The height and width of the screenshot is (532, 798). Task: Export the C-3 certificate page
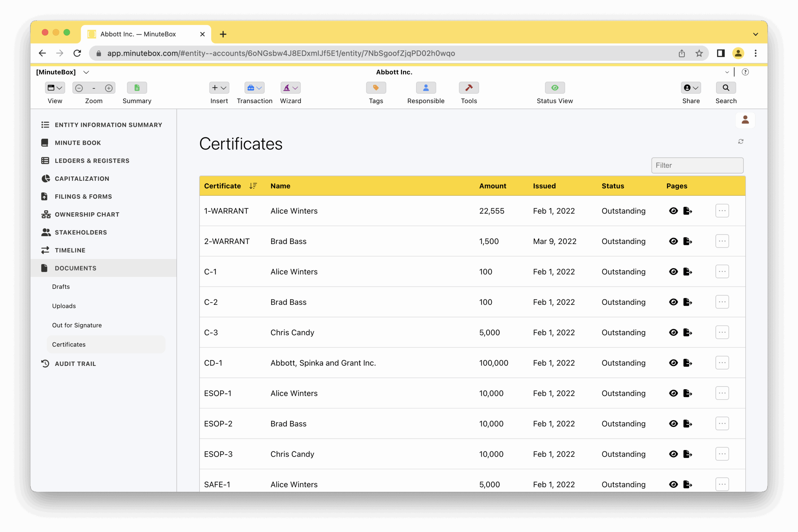click(687, 333)
